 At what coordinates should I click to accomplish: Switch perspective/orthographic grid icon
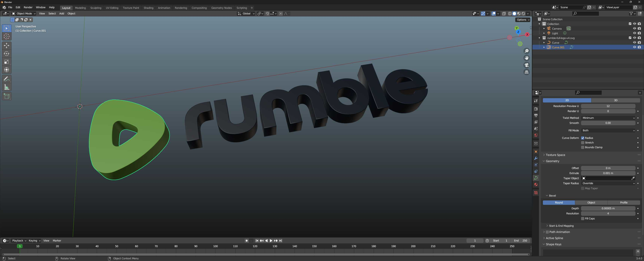click(x=526, y=72)
